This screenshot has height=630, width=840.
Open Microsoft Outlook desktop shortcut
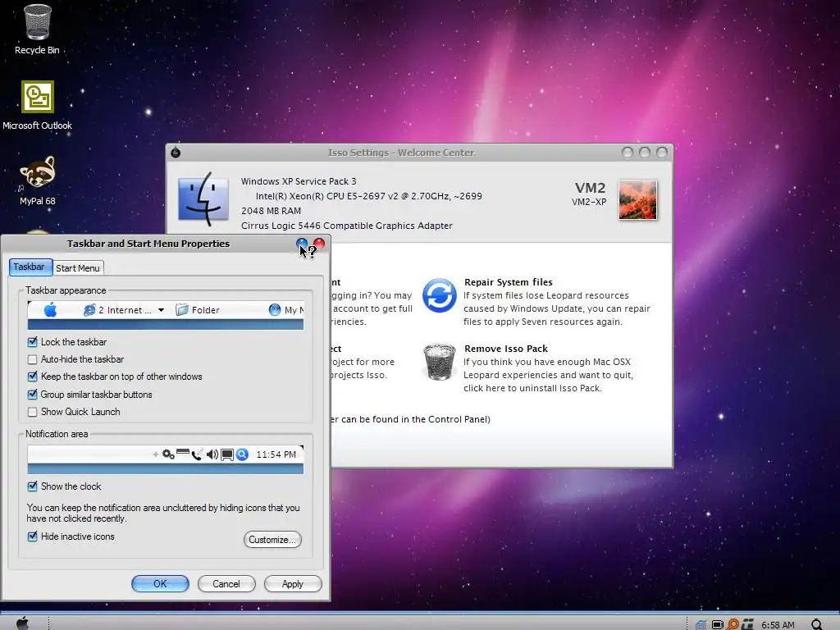(x=37, y=106)
